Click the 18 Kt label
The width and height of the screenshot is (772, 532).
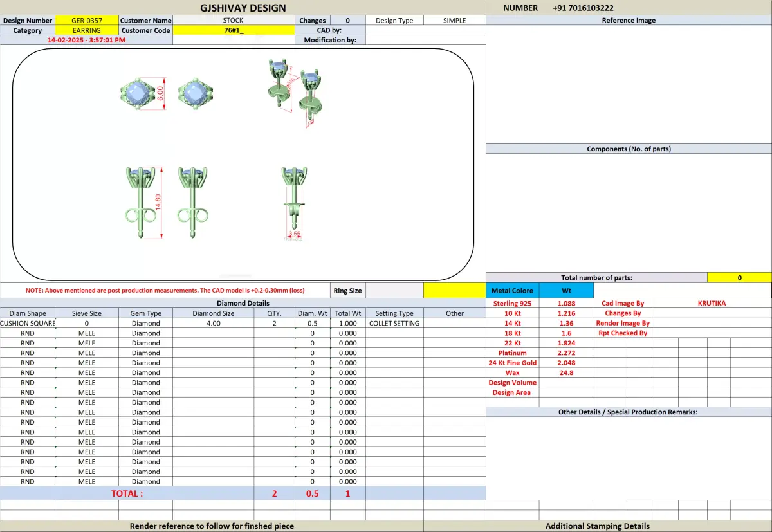coord(513,333)
